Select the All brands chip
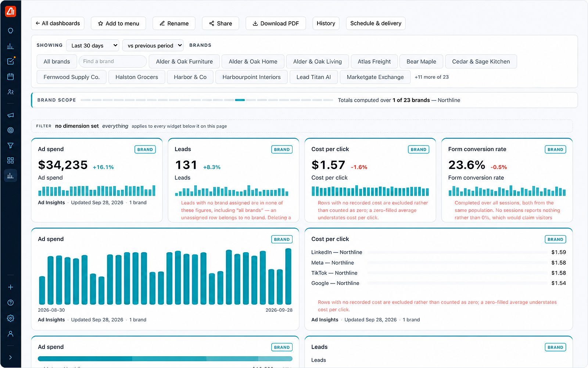The height and width of the screenshot is (368, 588). (57, 61)
